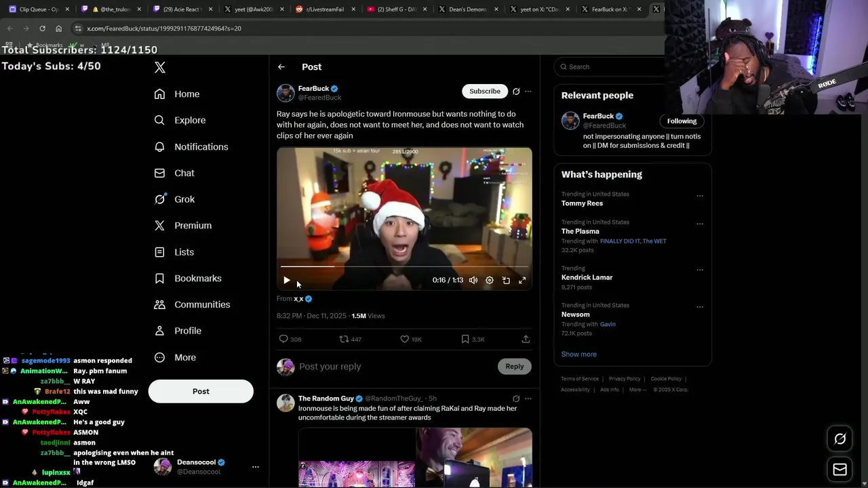Screen dimensions: 868x488
Task: Open The Random Guy's profile avatar
Action: pyautogui.click(x=286, y=403)
